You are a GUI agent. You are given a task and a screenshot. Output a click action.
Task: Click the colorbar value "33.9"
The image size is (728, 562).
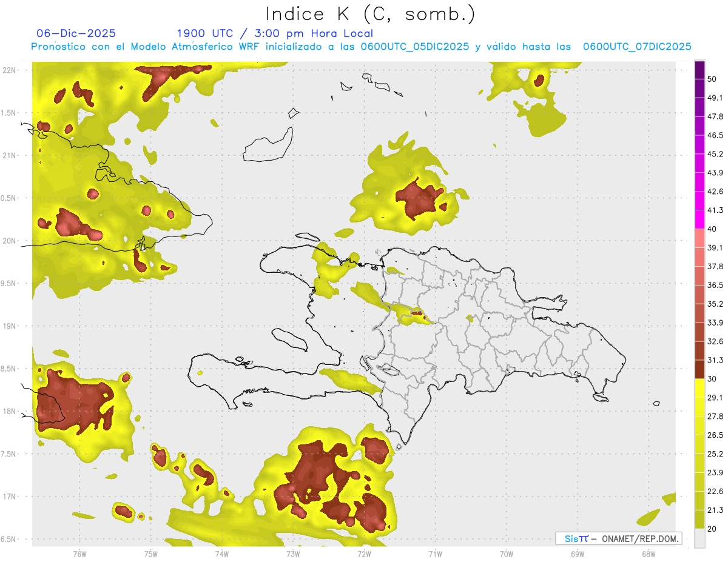[716, 323]
